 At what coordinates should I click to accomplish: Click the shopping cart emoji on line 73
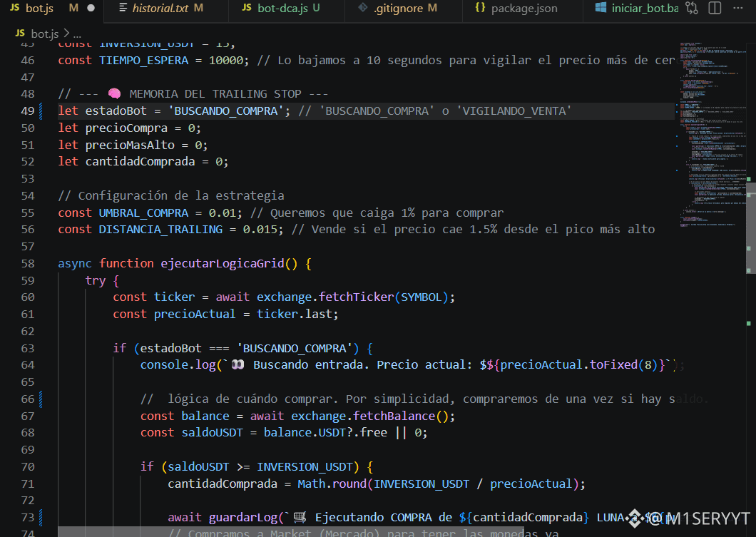(x=300, y=517)
